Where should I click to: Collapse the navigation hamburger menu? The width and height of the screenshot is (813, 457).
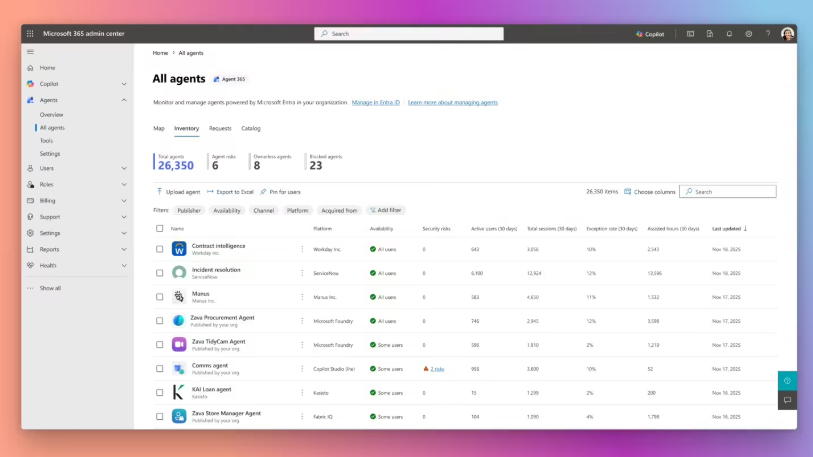coord(30,51)
